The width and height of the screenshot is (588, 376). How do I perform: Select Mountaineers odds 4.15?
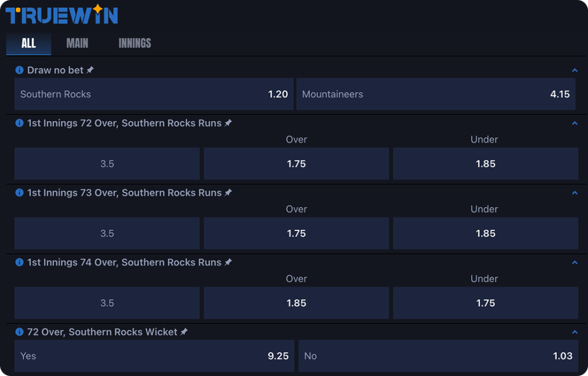[436, 94]
